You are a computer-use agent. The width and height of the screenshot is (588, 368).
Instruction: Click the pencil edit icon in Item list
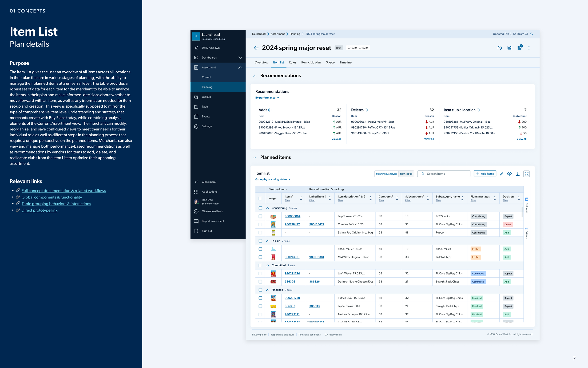click(x=501, y=174)
